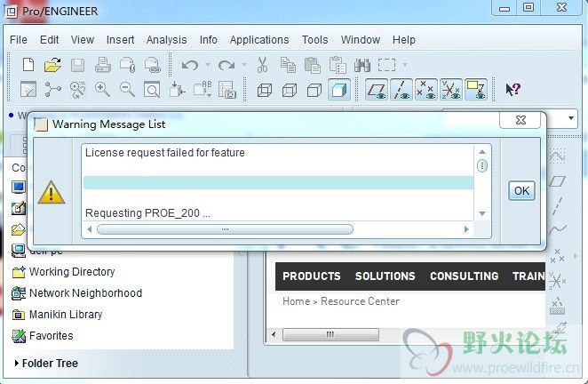Click PRODUCTS in the browser navigation
Viewport: 588px width, 384px height.
[x=312, y=276]
